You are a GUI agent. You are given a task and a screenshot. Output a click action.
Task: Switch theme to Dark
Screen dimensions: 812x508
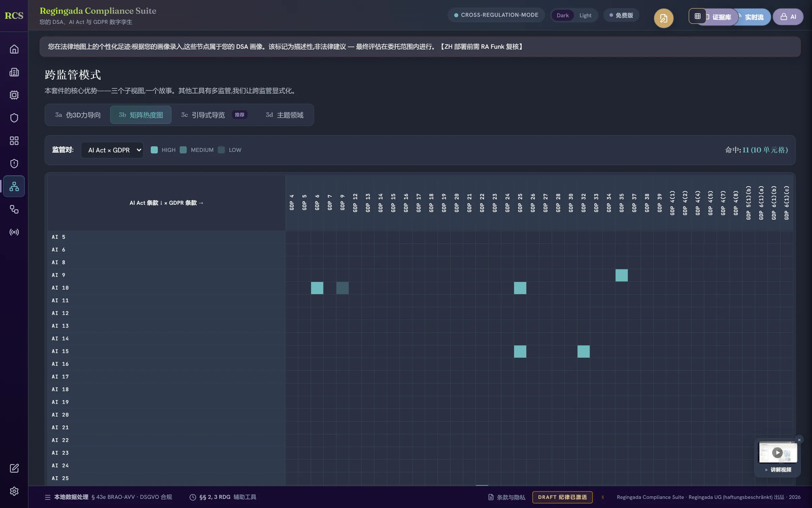pos(562,16)
